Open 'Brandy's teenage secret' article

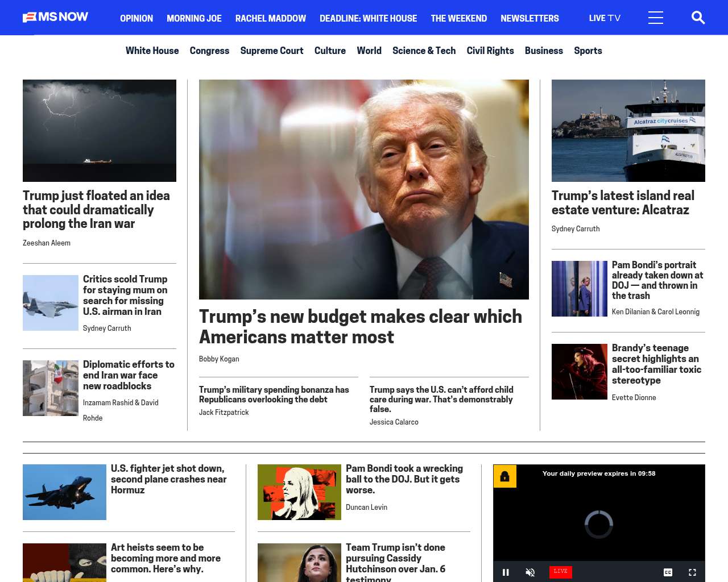(x=656, y=364)
